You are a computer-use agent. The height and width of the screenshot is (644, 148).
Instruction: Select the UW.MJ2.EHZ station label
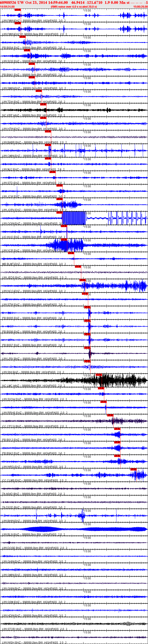click(x=33, y=169)
